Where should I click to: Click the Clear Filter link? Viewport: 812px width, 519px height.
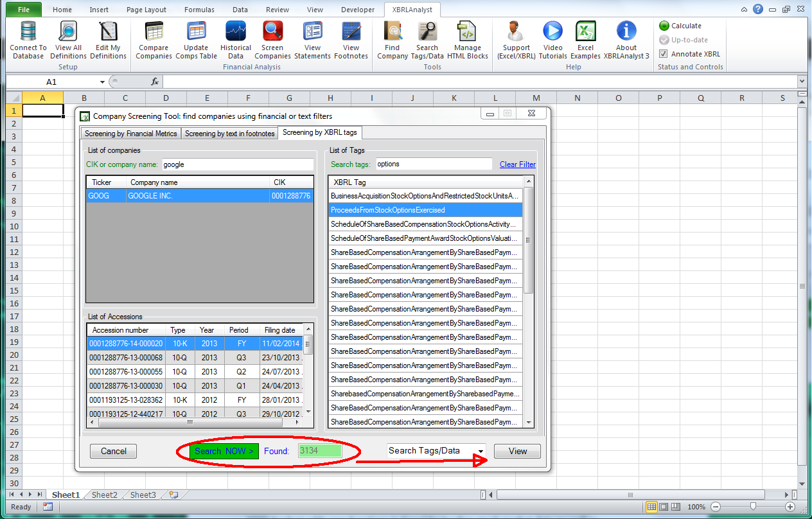[x=517, y=164]
